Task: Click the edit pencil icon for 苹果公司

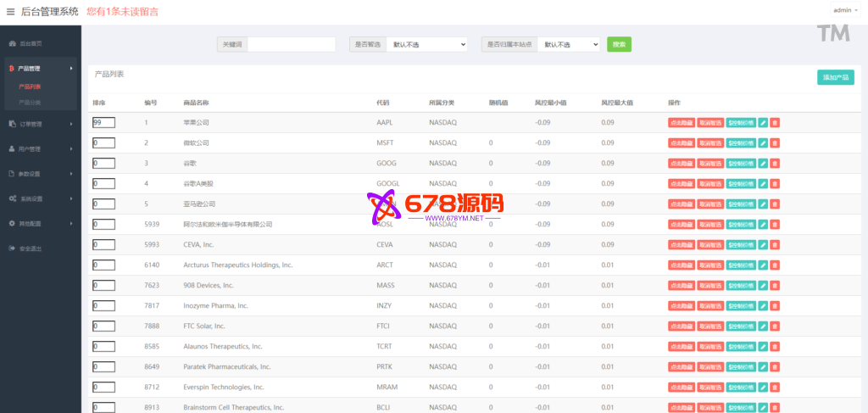Action: point(763,123)
